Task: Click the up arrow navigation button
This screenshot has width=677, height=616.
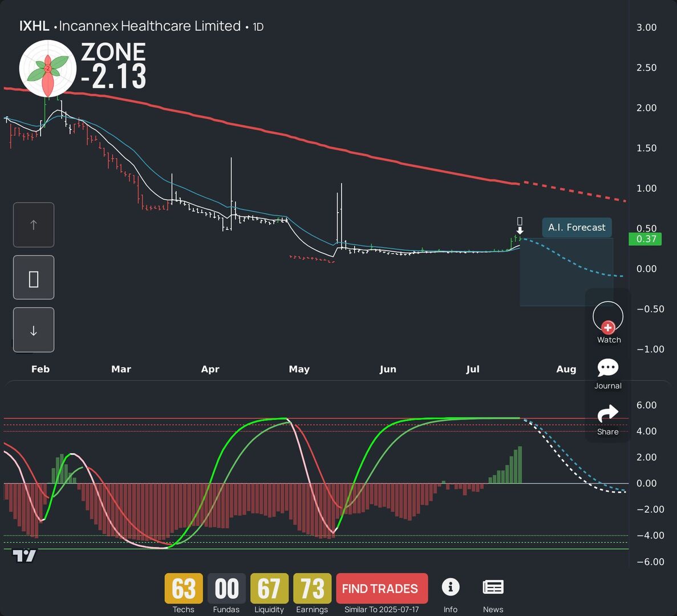Action: pos(34,225)
